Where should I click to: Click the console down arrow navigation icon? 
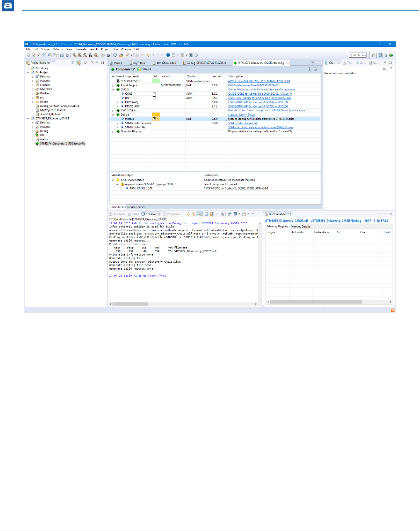[x=188, y=214]
